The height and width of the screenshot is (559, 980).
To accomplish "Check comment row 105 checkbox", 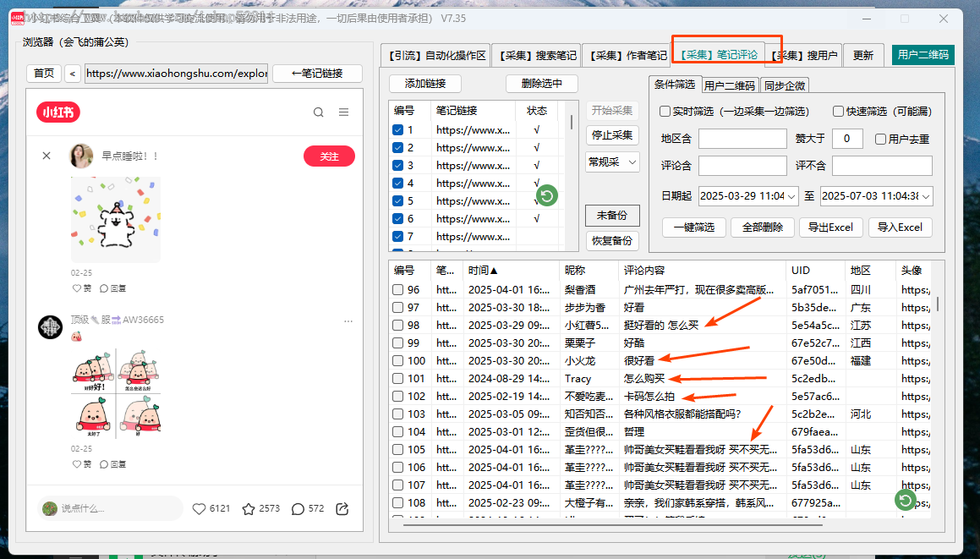I will (397, 450).
